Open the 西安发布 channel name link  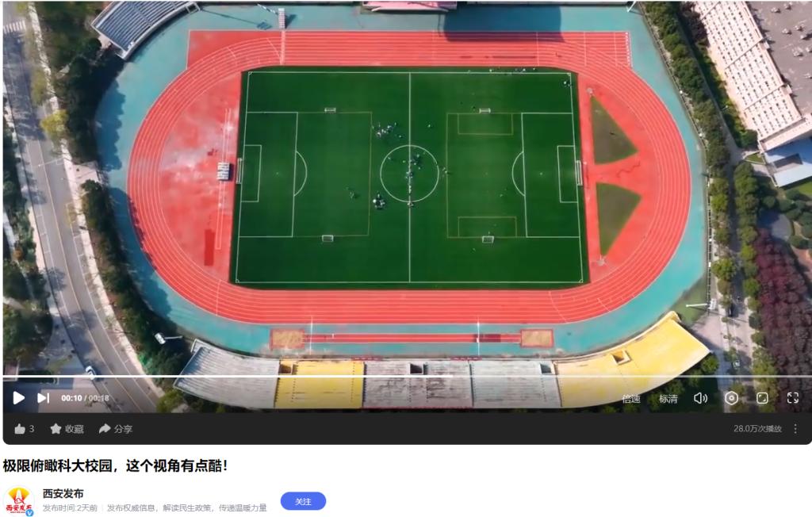point(63,494)
